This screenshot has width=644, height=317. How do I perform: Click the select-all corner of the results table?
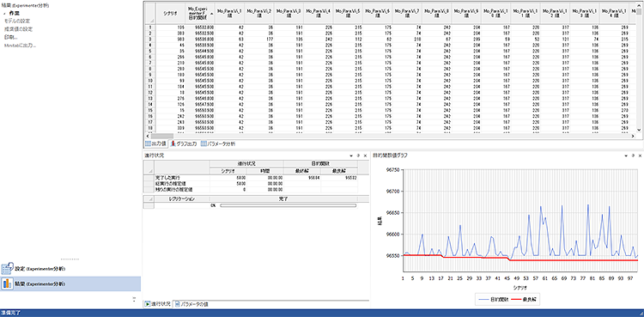(x=150, y=13)
